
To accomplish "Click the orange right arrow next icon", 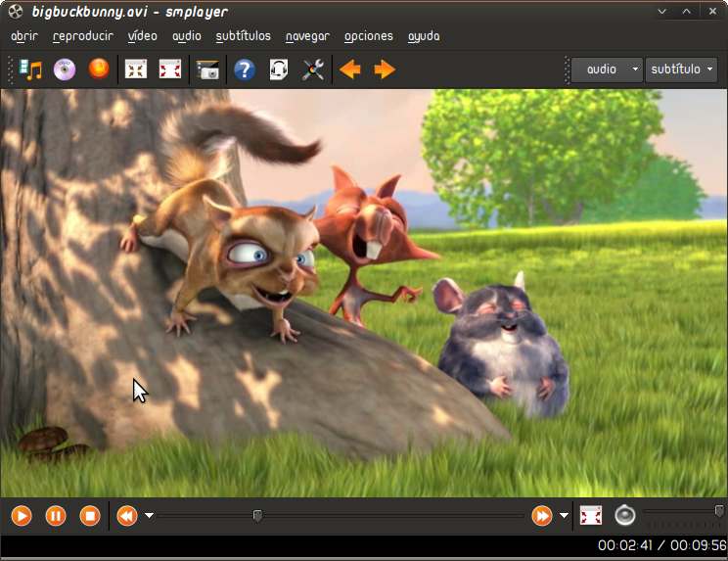I will [x=385, y=70].
